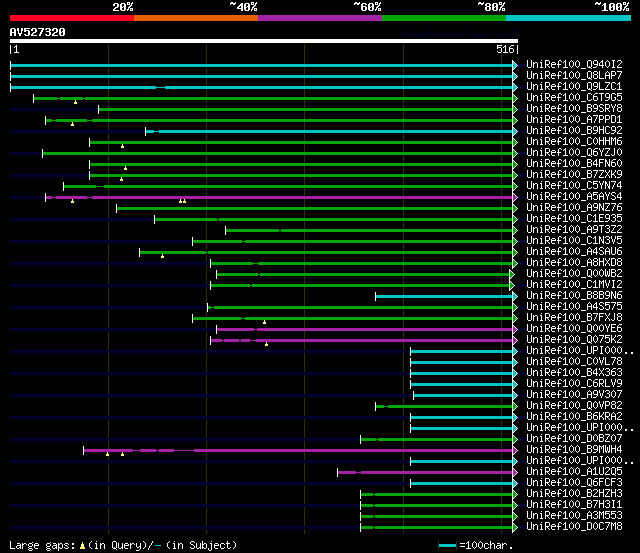Click the purple alignment bar for UniRef100_Q00YE6

tap(365, 329)
